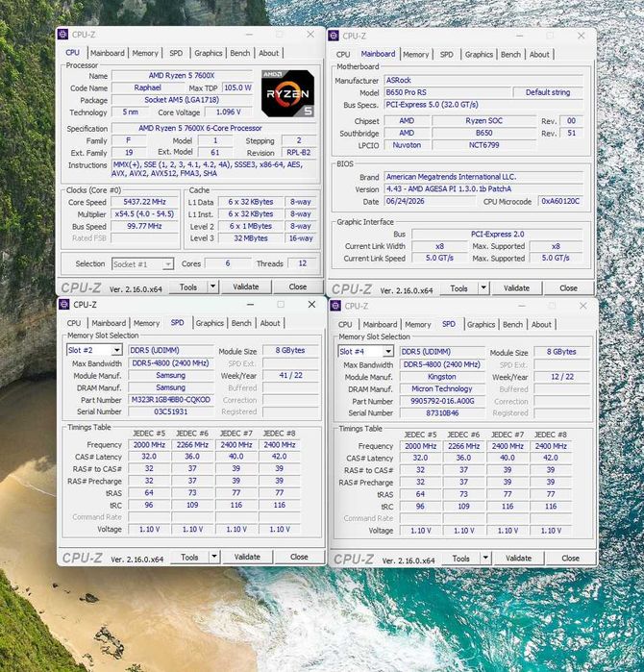Open Tools dropdown arrow in Slot #4 window

(x=485, y=558)
